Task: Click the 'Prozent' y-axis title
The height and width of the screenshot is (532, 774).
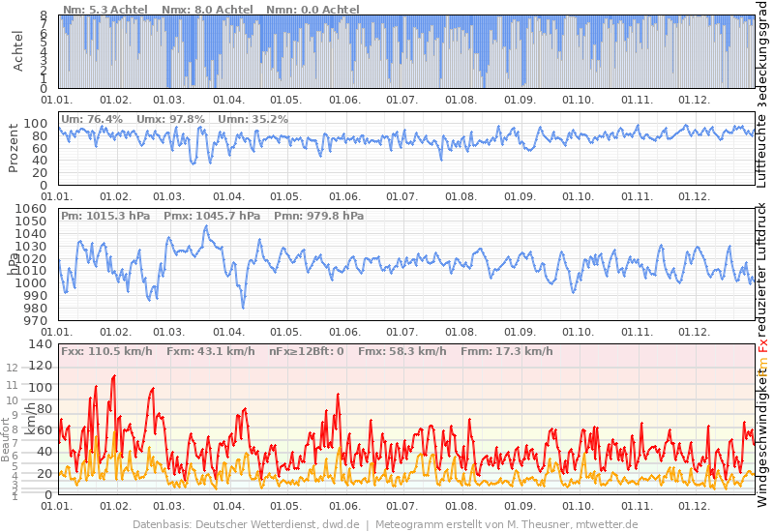Action: (15, 148)
